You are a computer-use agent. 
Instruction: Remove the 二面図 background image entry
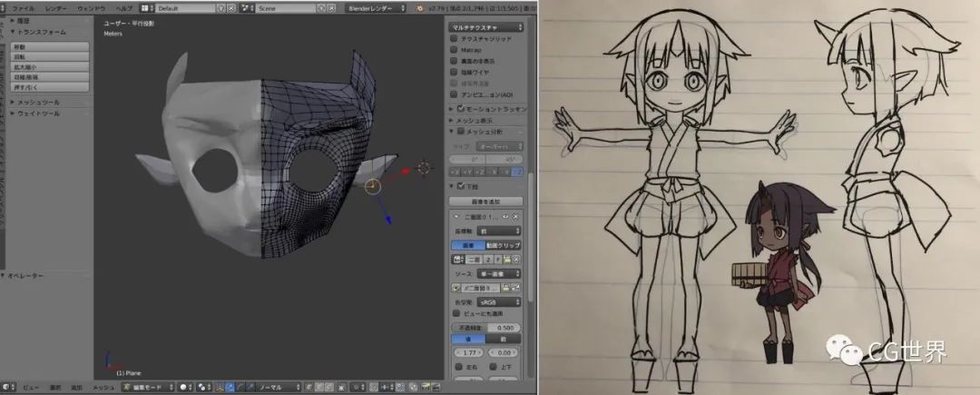515,217
